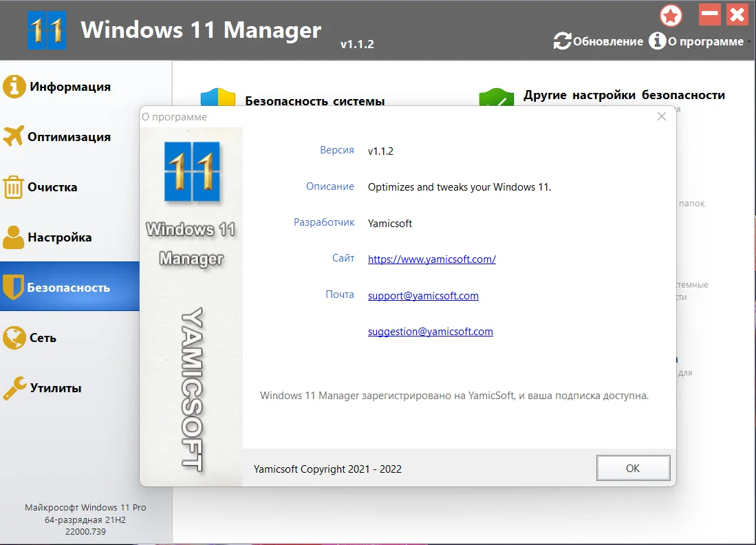Click the Windows 11 Manager logo in header
This screenshot has height=545, width=756.
pos(46,30)
